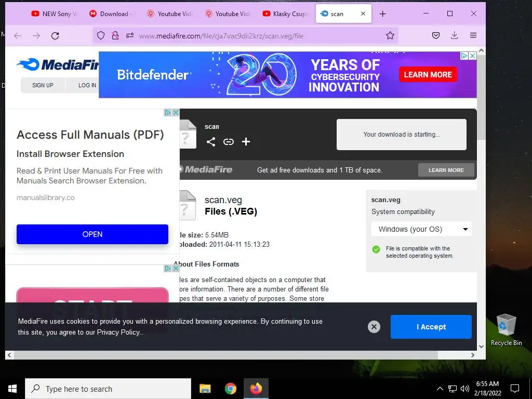Click the plus icon under scan

(x=246, y=141)
